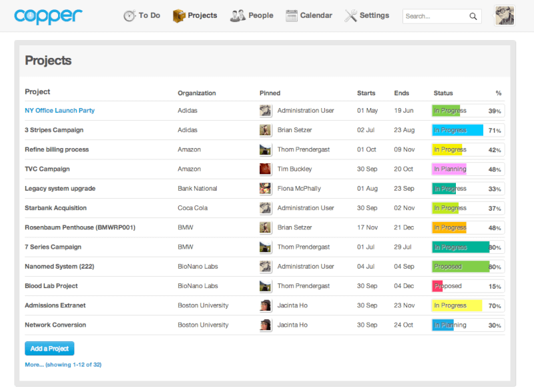Open the user profile avatar
Viewport: 534px width, 392px height.
pyautogui.click(x=505, y=15)
